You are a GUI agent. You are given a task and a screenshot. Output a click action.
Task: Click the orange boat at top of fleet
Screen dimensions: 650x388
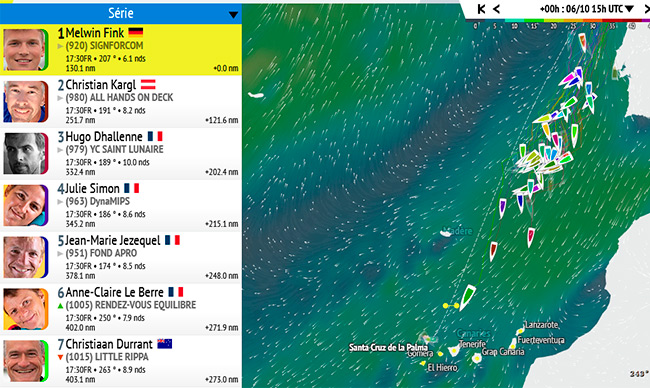582,42
